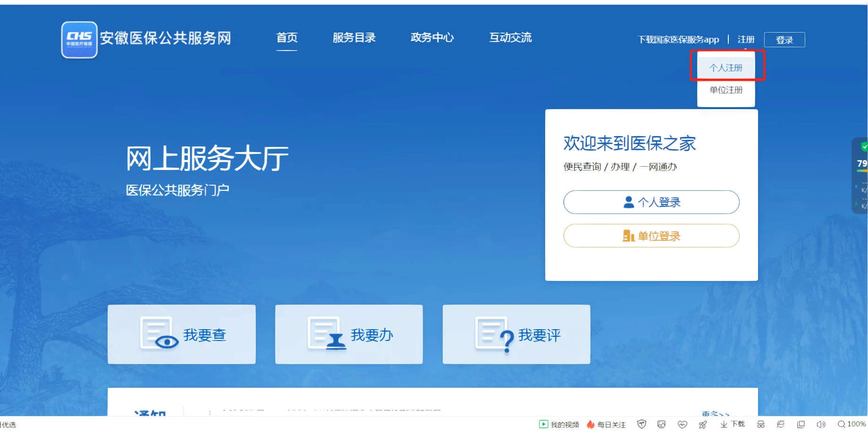Click the split window icon in status bar
This screenshot has height=434, width=868.
coord(801,424)
